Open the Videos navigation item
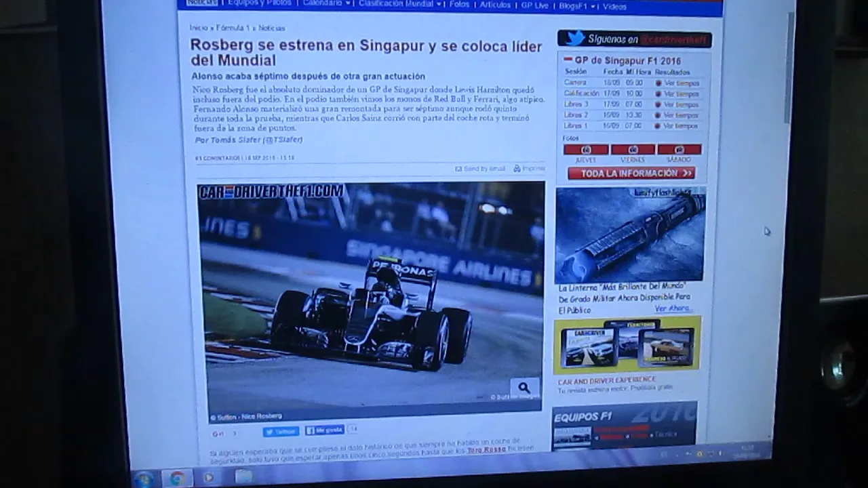This screenshot has height=488, width=868. click(614, 6)
